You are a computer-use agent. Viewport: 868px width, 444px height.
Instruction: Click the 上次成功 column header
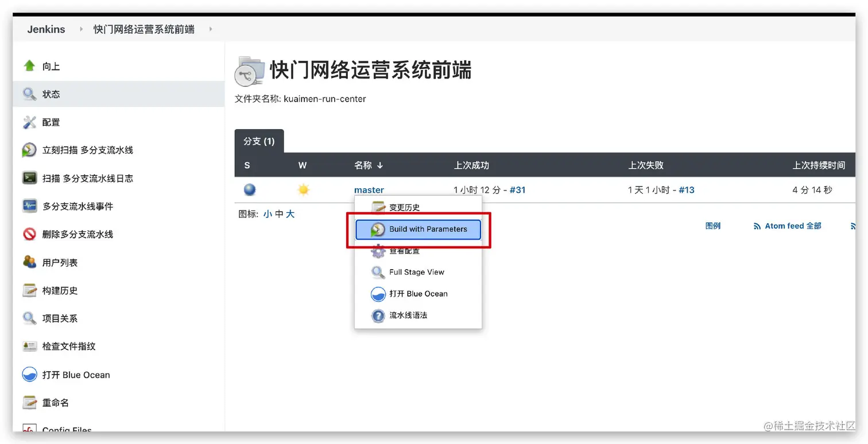point(471,165)
